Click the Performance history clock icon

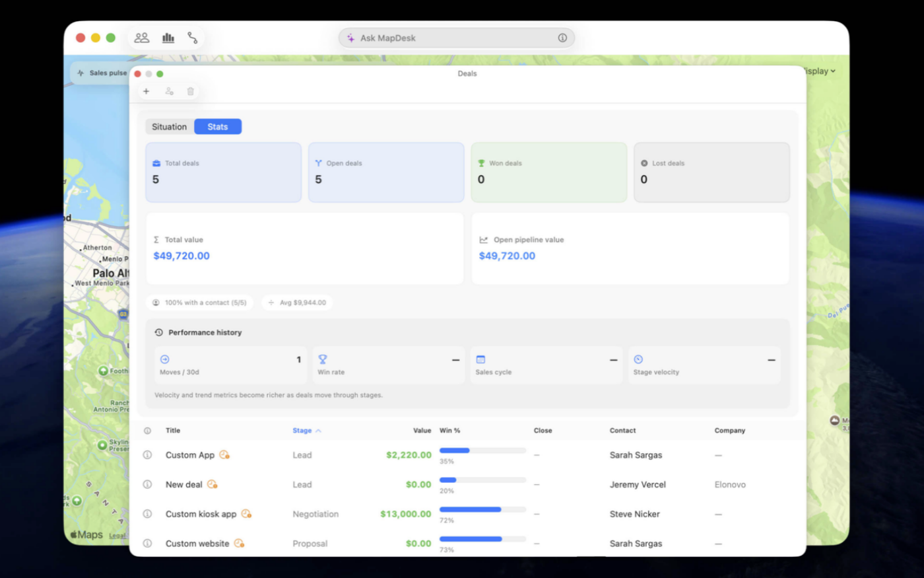point(159,332)
